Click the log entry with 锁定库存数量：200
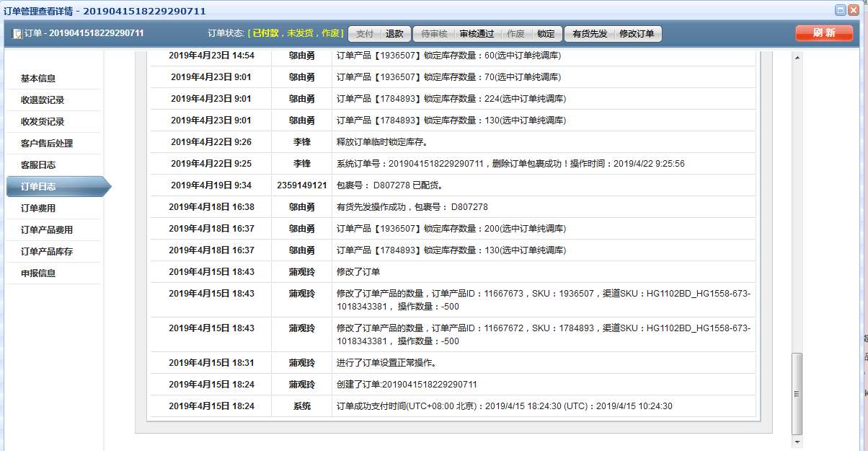This screenshot has height=451, width=868. coord(451,229)
